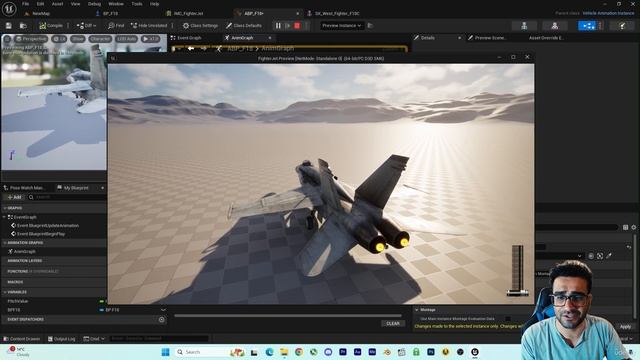640x360 pixels.
Task: Click the console command input field
Action: pyautogui.click(x=159, y=339)
